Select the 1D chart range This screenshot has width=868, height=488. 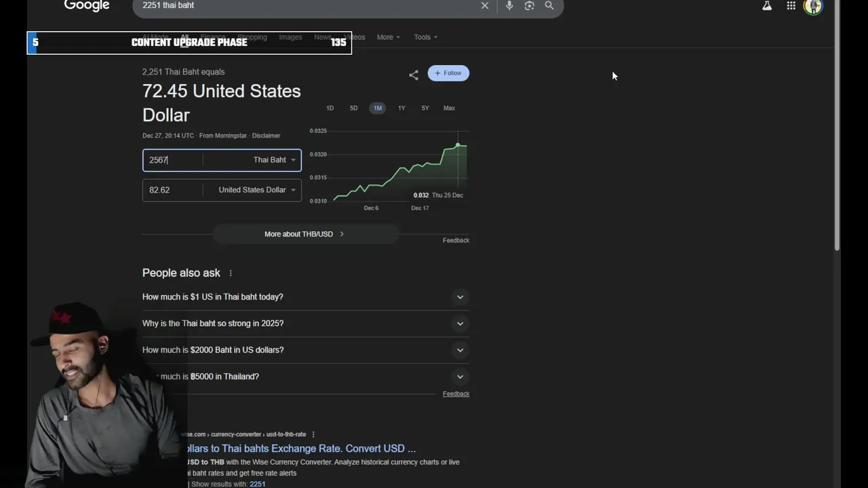(330, 108)
